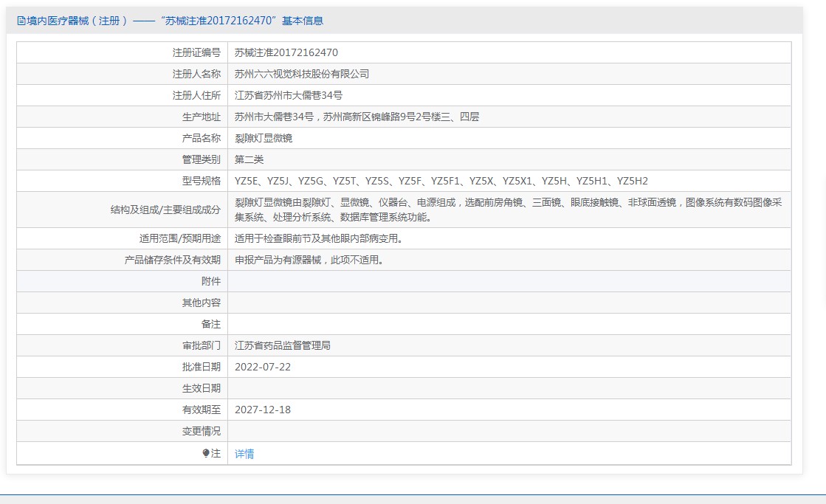Click the 产品名称 label

click(202, 138)
